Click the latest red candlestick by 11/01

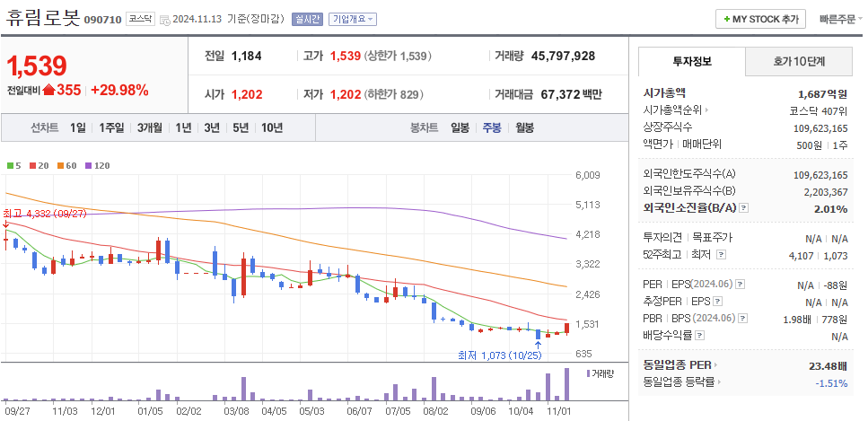(567, 328)
